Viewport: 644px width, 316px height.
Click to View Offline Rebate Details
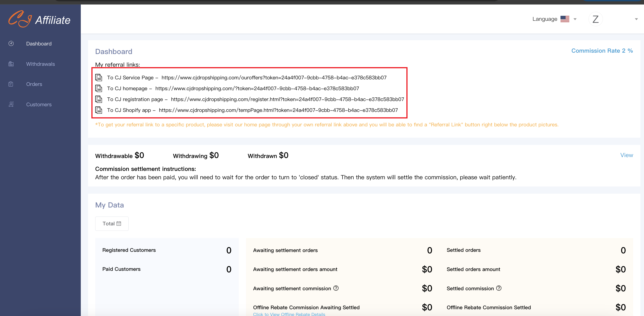[289, 314]
